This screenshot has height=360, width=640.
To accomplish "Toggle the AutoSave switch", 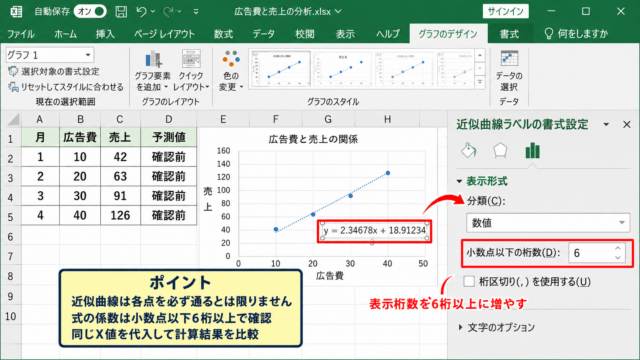I will click(90, 11).
